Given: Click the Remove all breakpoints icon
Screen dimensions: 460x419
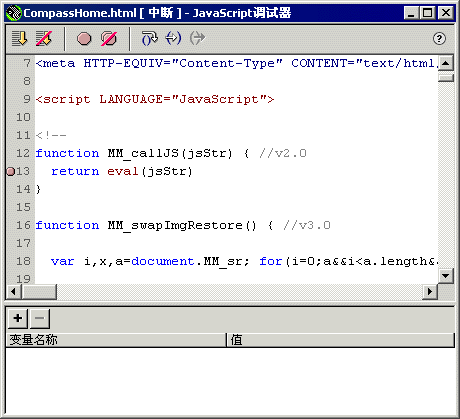Looking at the screenshot, I should click(109, 39).
